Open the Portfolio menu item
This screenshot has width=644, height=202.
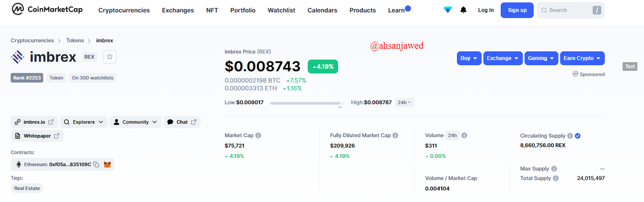[243, 10]
